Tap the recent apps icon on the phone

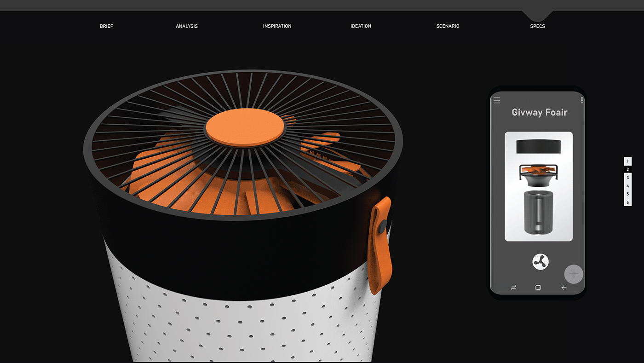click(x=513, y=288)
